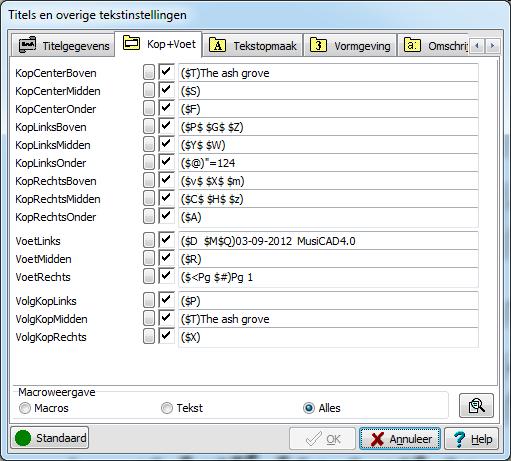Click the red X icon on Annuleer

pyautogui.click(x=377, y=439)
